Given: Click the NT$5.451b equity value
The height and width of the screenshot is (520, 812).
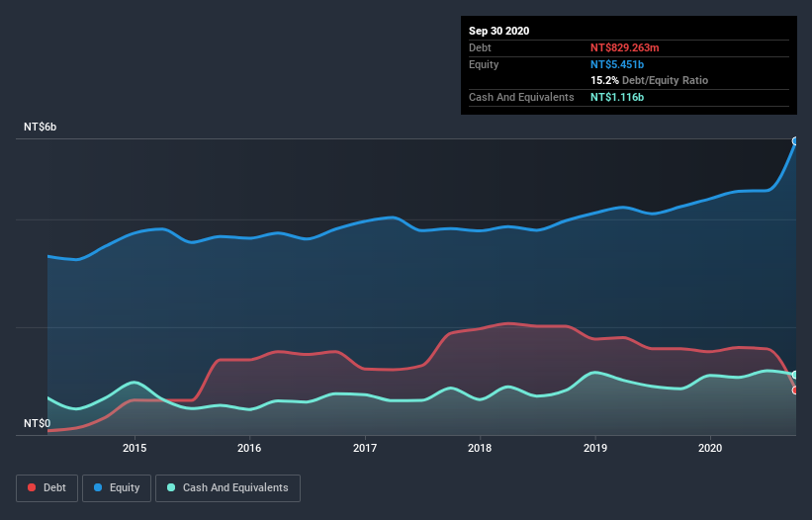Looking at the screenshot, I should [x=617, y=64].
